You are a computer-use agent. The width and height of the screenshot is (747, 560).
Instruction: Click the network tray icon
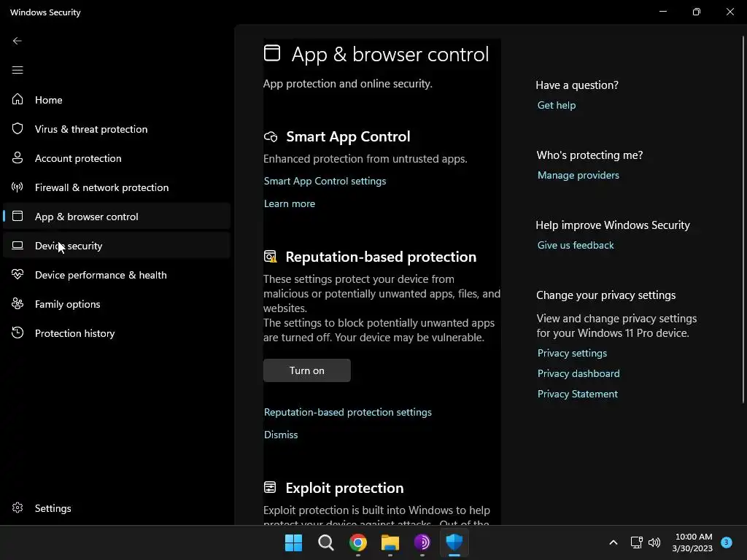[x=636, y=542]
